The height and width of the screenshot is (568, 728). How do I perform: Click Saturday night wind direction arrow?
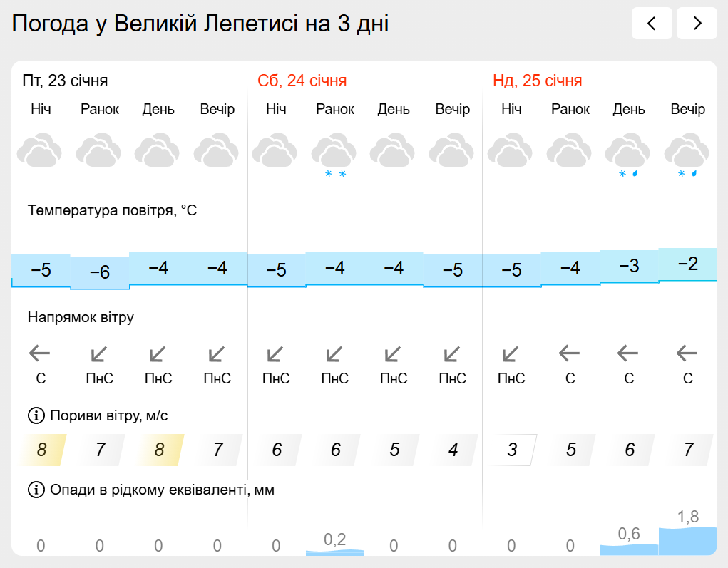click(275, 353)
